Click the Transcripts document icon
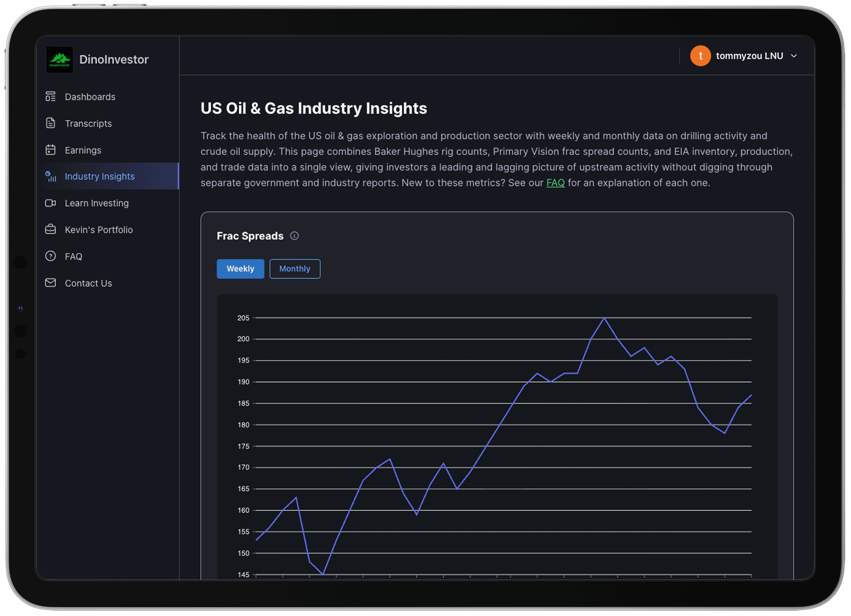 (x=51, y=123)
